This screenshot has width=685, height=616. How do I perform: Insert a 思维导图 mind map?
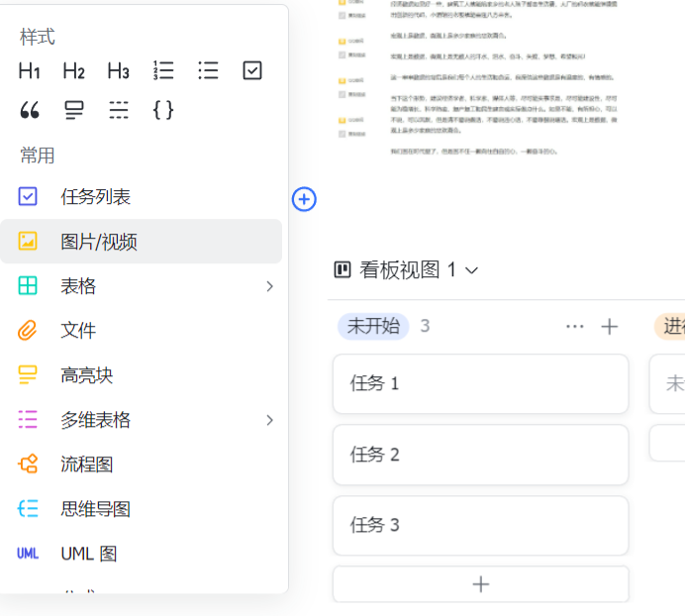[x=142, y=509]
